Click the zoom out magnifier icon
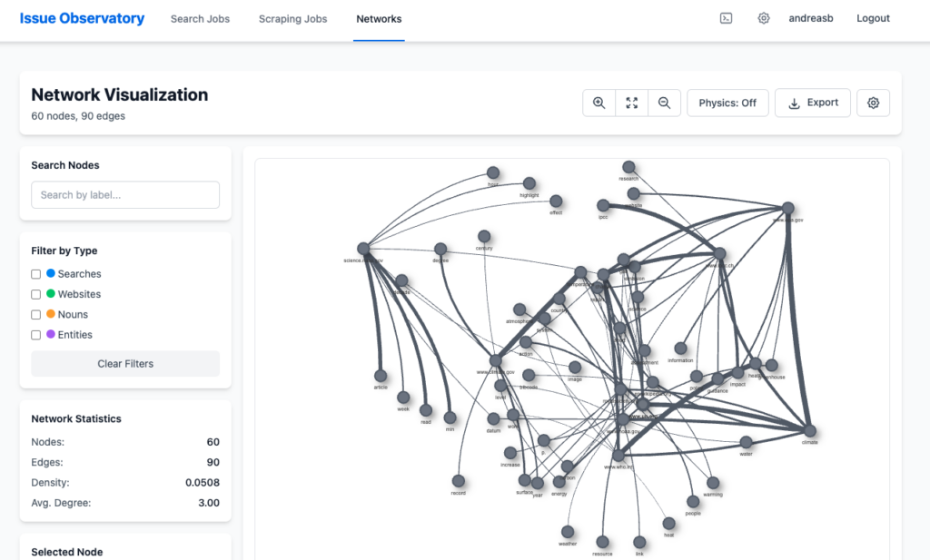This screenshot has height=560, width=930. [664, 103]
